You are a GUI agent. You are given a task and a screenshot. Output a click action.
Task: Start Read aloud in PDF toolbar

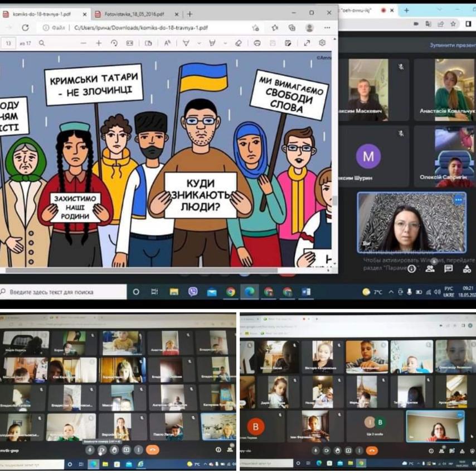point(167,43)
